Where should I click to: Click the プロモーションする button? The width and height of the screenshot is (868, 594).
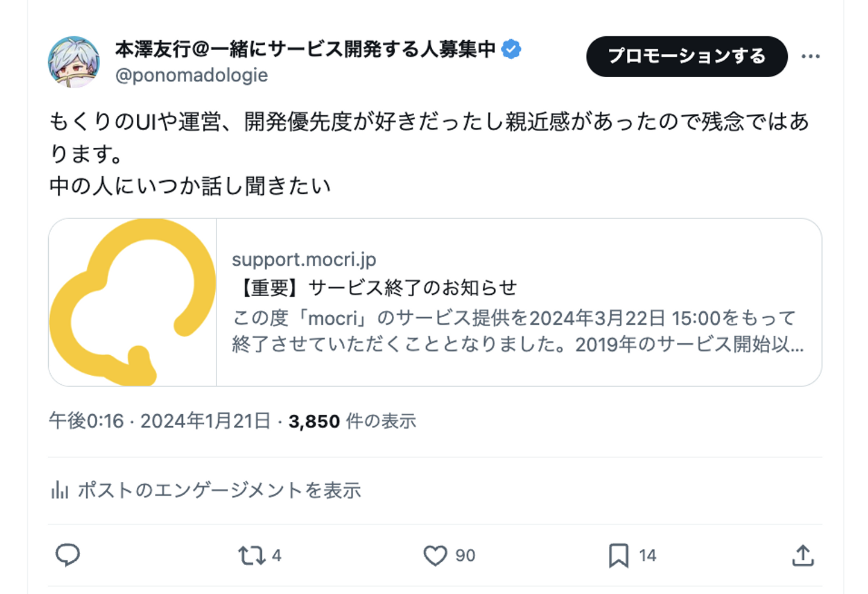coord(687,56)
